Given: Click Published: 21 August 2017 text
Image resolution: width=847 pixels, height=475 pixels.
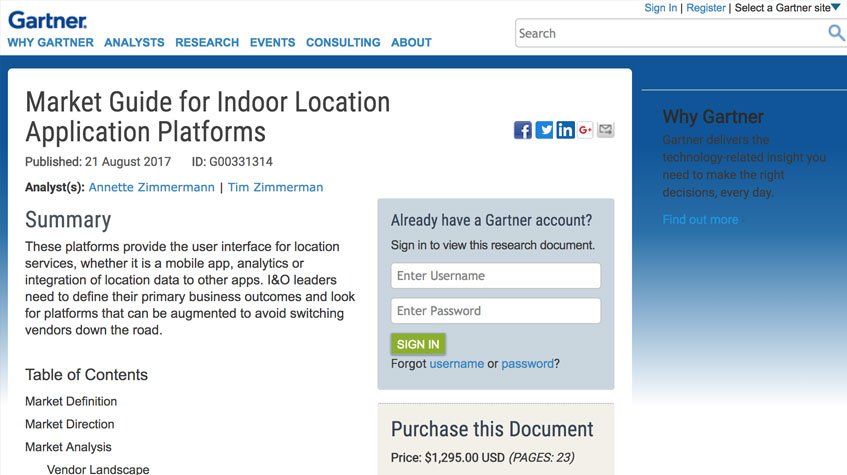Looking at the screenshot, I should (98, 162).
